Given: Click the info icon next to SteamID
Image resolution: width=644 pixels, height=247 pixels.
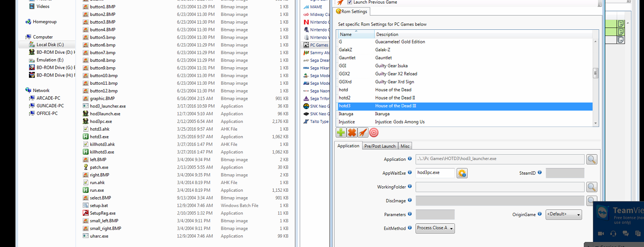Looking at the screenshot, I should pos(539,172).
